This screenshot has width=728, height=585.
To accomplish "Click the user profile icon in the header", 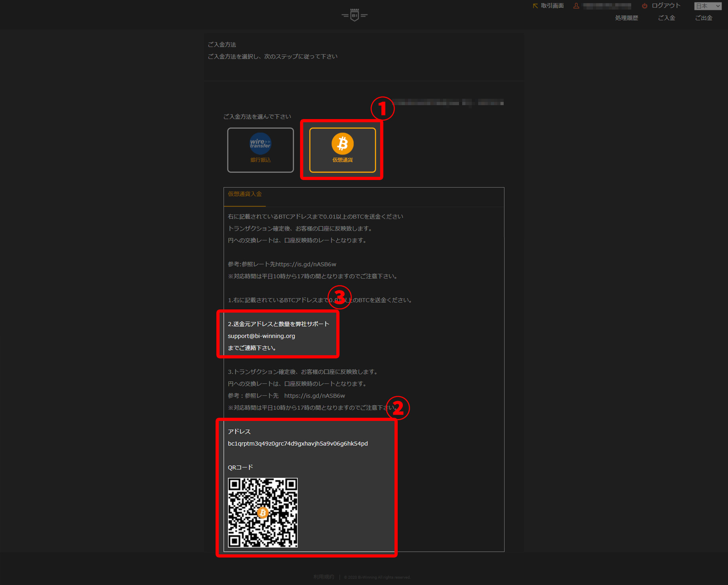I will tap(577, 6).
